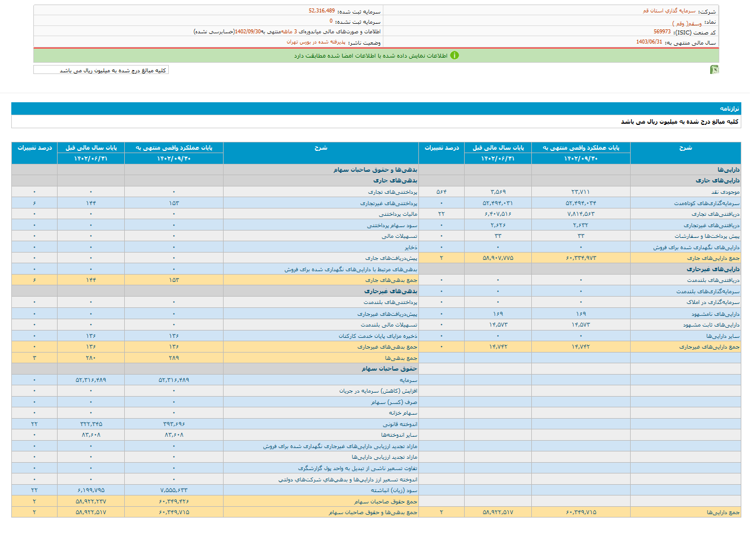Image resolution: width=756 pixels, height=539 pixels.
Task: Click سود (زیان) انباشته row label
Action: tap(394, 490)
